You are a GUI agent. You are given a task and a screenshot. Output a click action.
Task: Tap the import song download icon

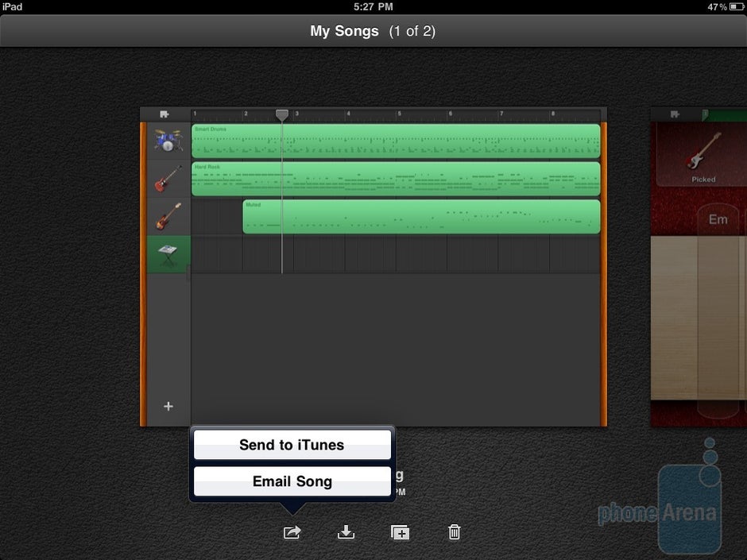click(x=345, y=532)
